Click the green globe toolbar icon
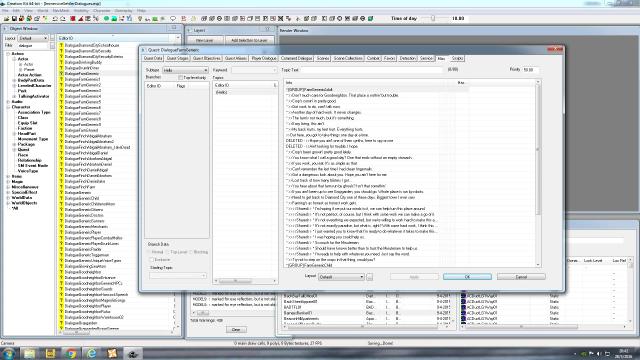 [x=106, y=19]
